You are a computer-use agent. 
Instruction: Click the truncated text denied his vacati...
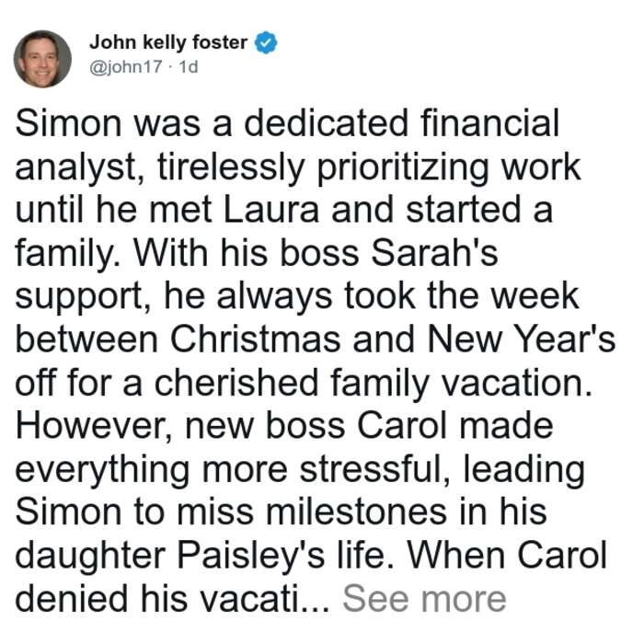coord(173,599)
